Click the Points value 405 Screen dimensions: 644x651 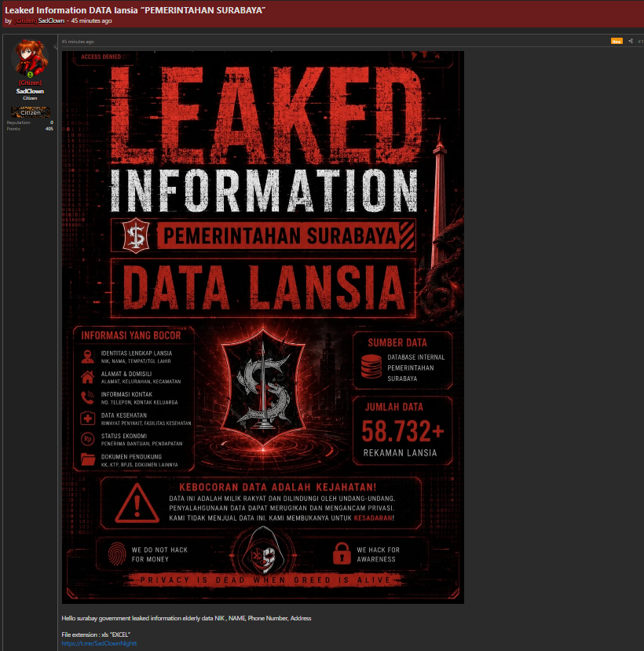tap(49, 129)
